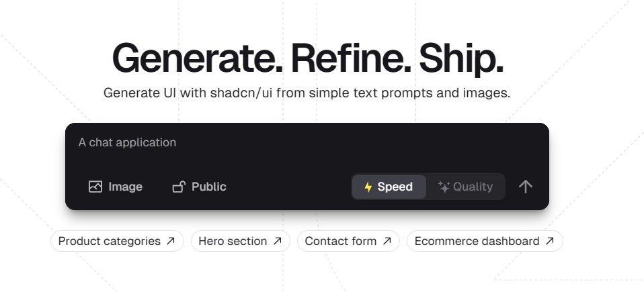Screen dimensions: 644x292
Task: Switch generation mode to Speed
Action: pos(389,187)
